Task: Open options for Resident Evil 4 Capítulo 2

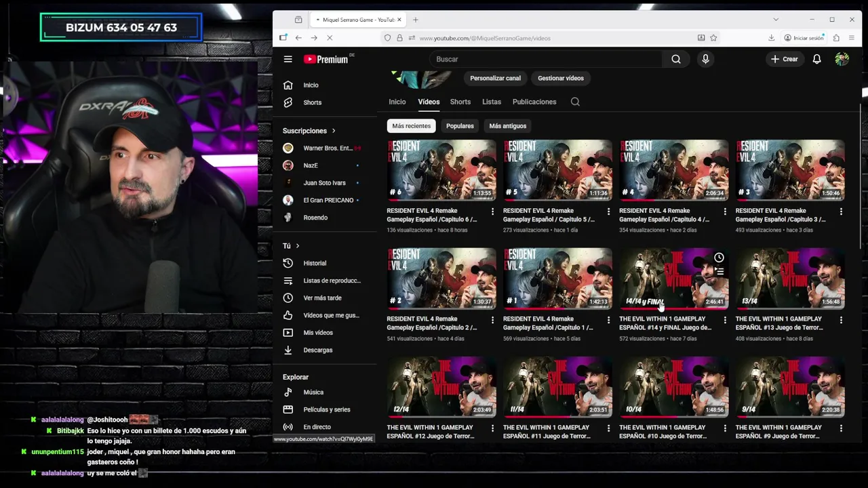Action: [x=492, y=320]
